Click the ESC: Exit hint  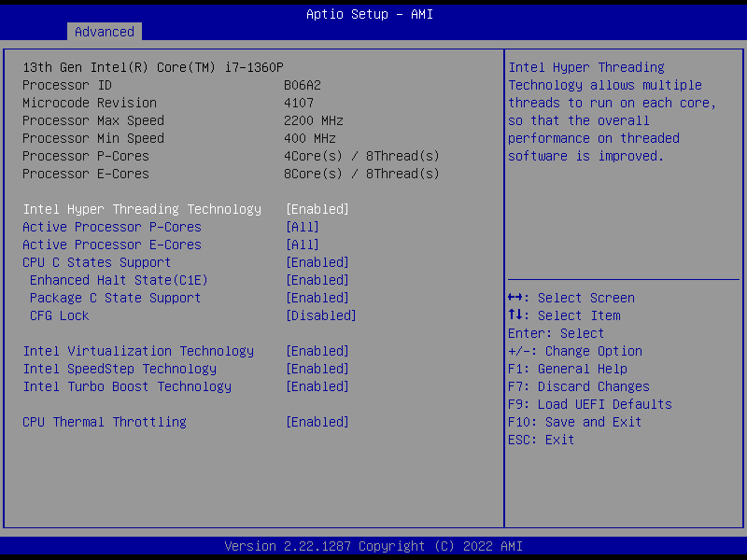coord(542,440)
